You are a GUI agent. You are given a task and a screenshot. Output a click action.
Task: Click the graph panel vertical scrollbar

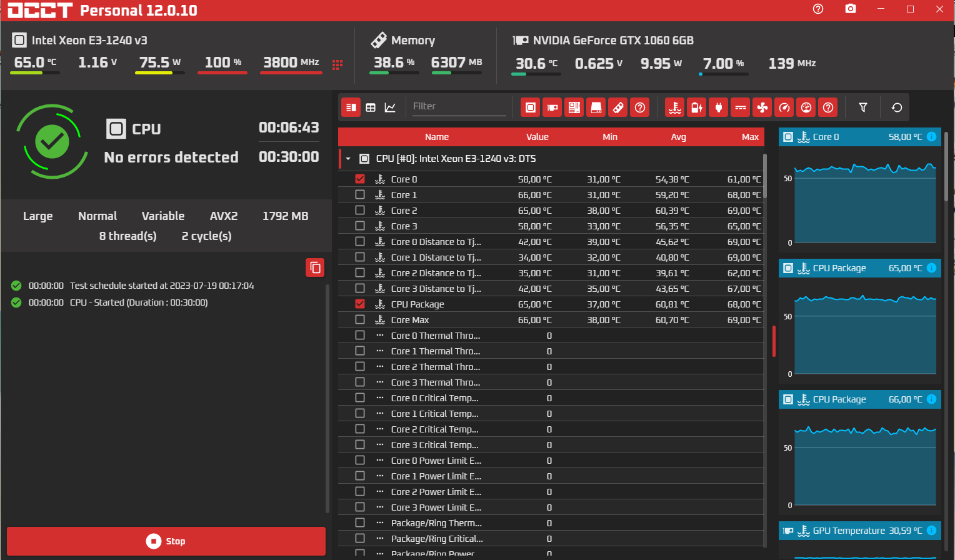(x=946, y=166)
